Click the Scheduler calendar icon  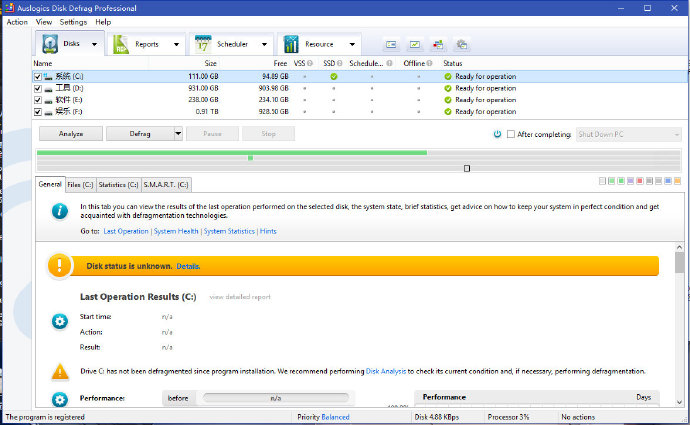(x=203, y=44)
